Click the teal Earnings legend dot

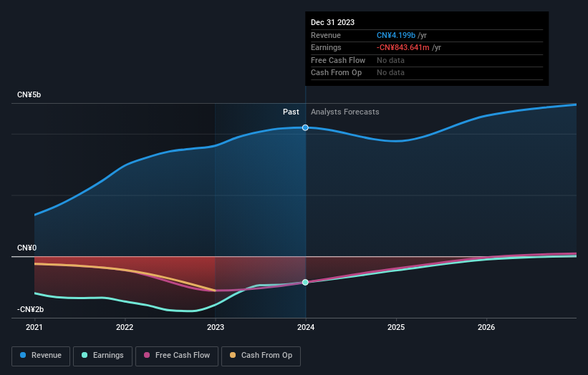coord(85,355)
